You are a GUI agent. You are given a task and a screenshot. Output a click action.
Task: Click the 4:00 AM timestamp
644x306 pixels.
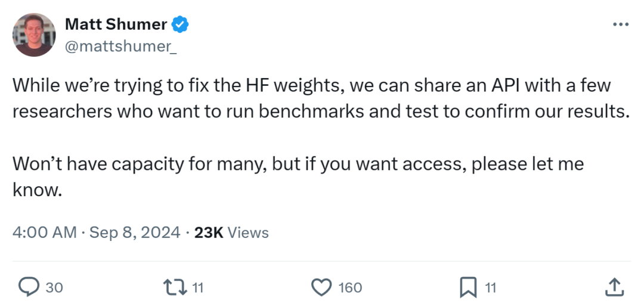click(45, 232)
